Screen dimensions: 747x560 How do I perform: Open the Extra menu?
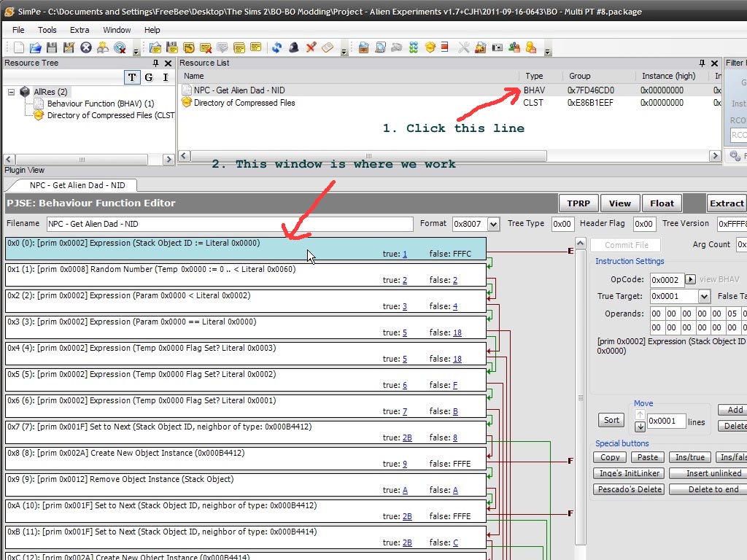(x=80, y=30)
